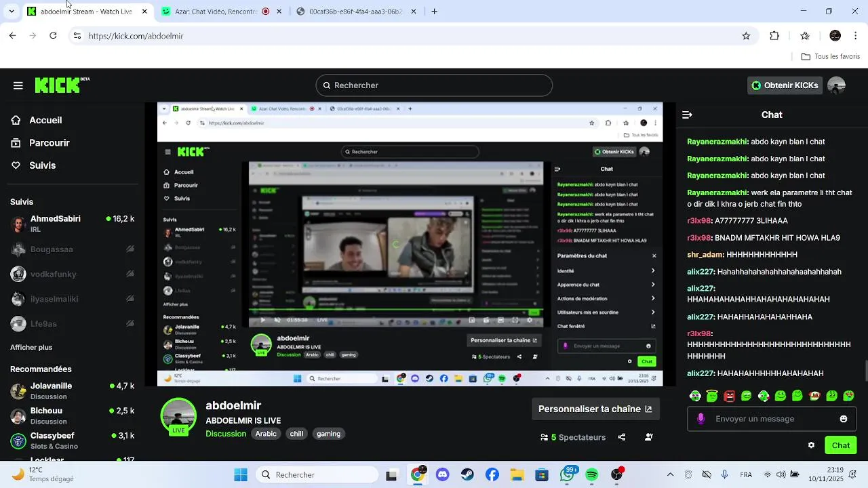Viewport: 868px width, 488px height.
Task: Click shr_adam username in chat
Action: (705, 255)
